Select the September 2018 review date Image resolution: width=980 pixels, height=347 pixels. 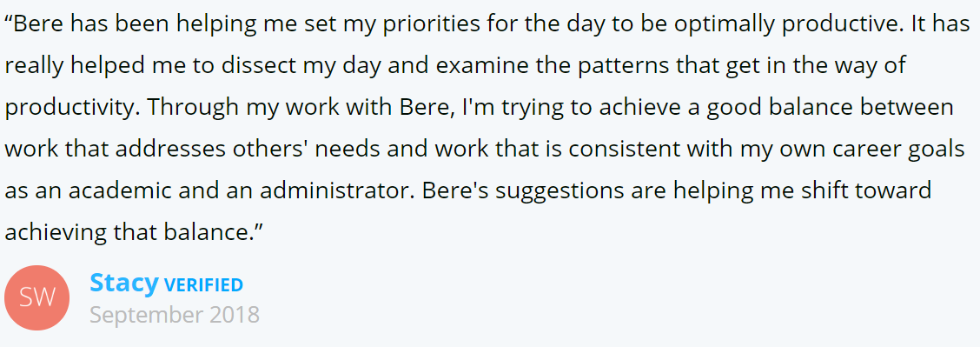click(x=175, y=315)
